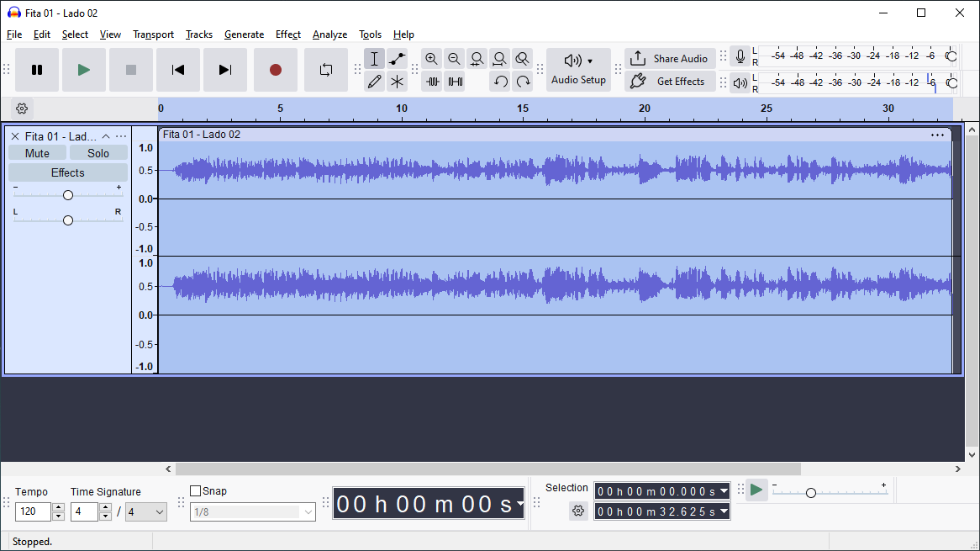Image resolution: width=980 pixels, height=551 pixels.
Task: Click the Tempo input field
Action: (x=33, y=511)
